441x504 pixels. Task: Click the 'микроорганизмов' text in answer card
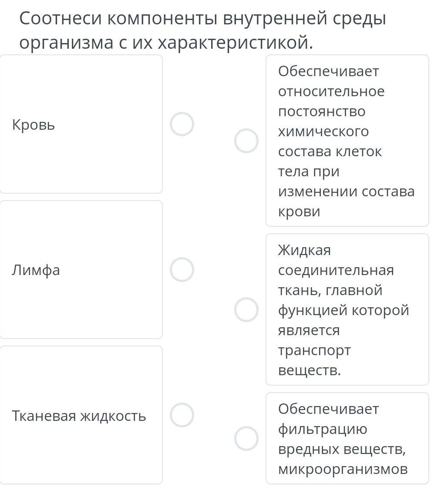click(343, 469)
